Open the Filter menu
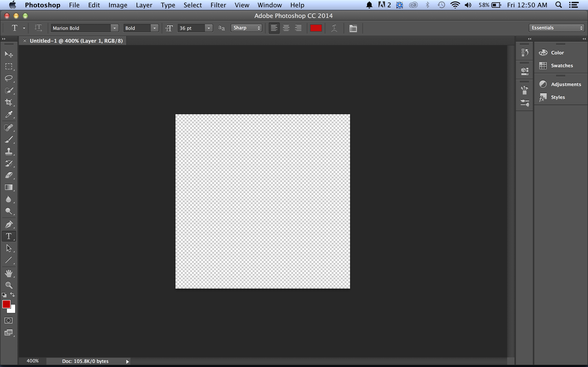588x367 pixels. (218, 5)
